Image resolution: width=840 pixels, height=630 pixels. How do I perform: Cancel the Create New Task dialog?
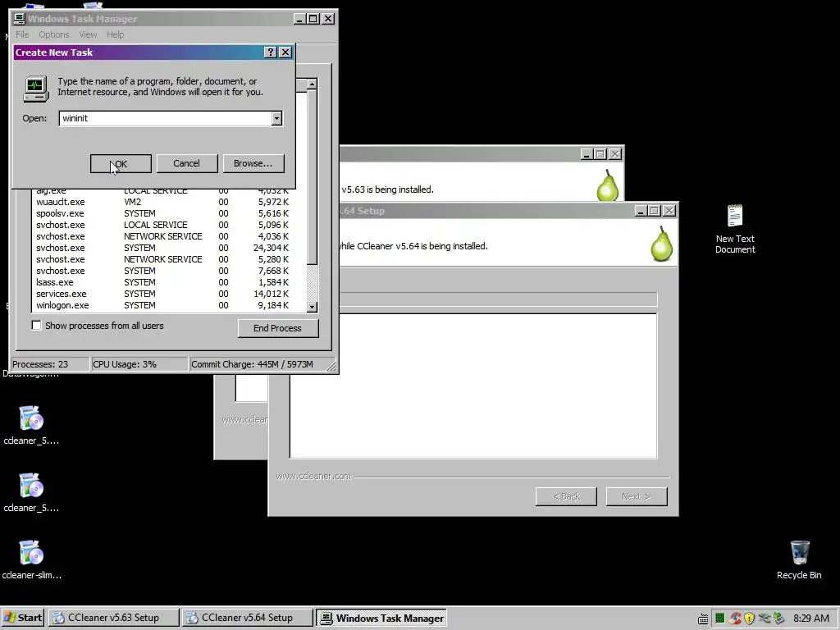click(x=186, y=163)
